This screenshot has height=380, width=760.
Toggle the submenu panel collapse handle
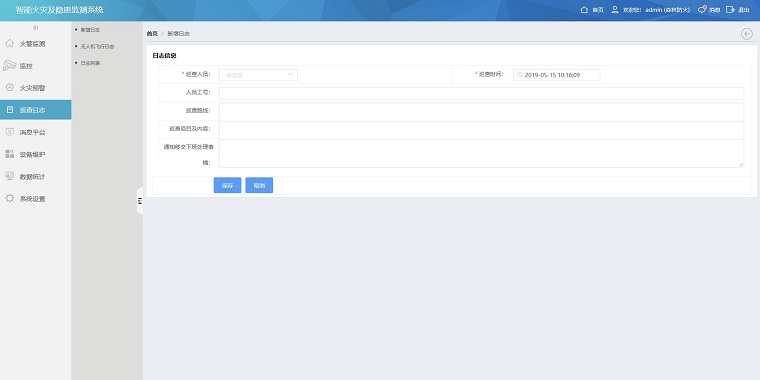pos(140,201)
